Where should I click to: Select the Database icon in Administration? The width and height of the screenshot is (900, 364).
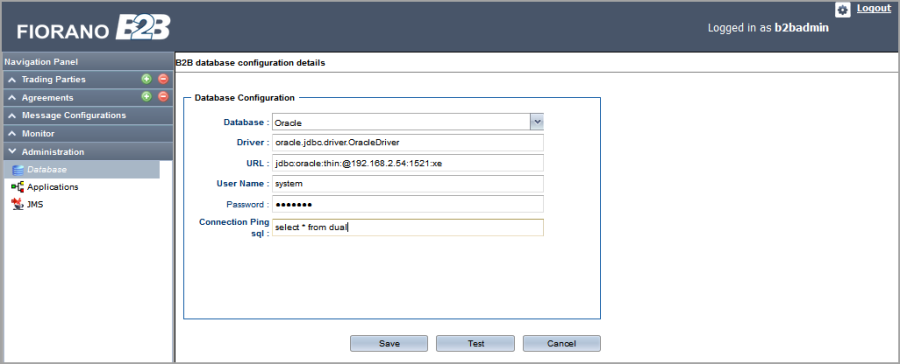tap(18, 169)
